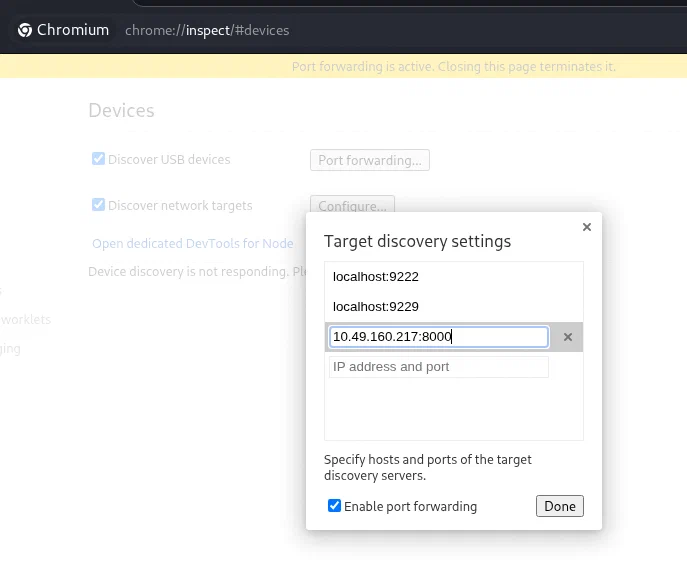
Task: Toggle Enable port forwarding checkbox
Action: click(334, 506)
